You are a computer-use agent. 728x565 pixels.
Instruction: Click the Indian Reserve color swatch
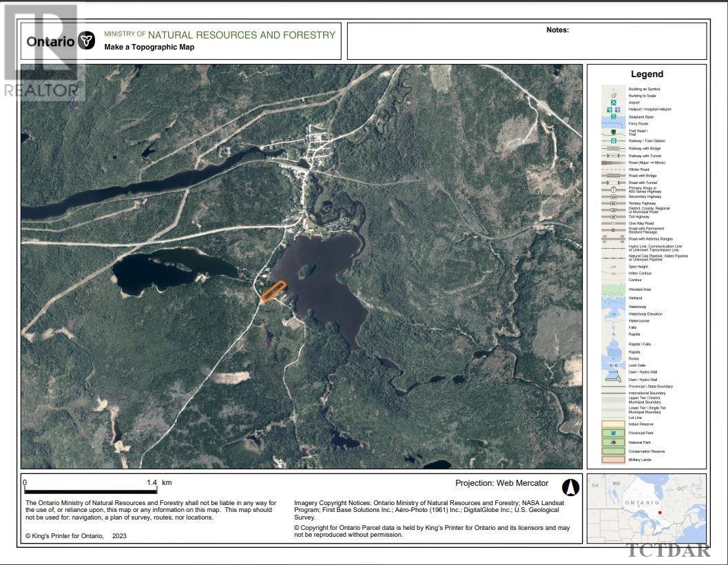point(613,424)
